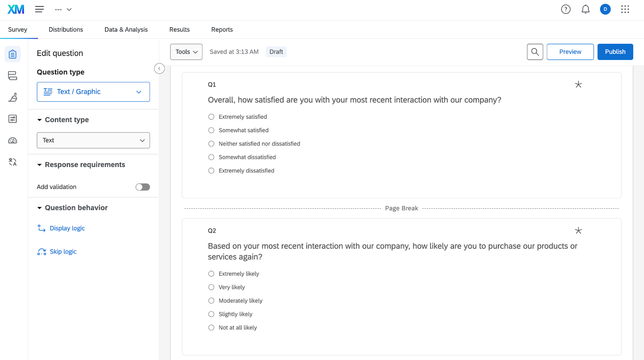644x360 pixels.
Task: Toggle the Add validation switch
Action: 142,187
